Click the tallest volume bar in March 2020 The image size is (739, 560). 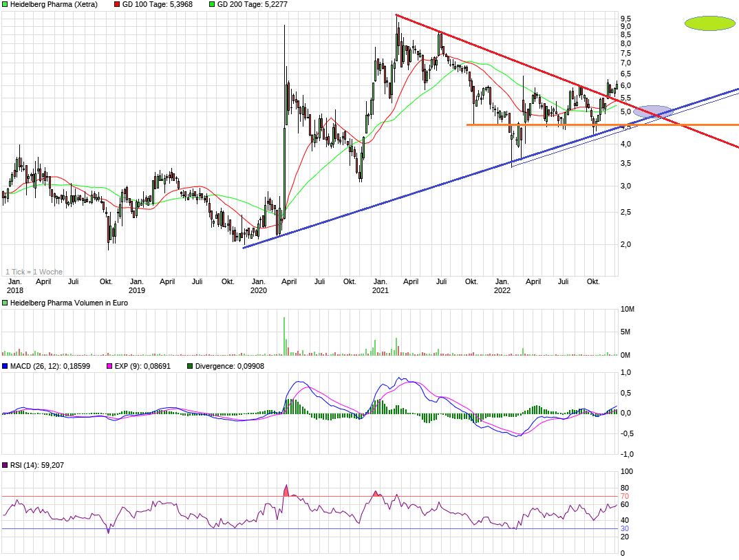[284, 336]
